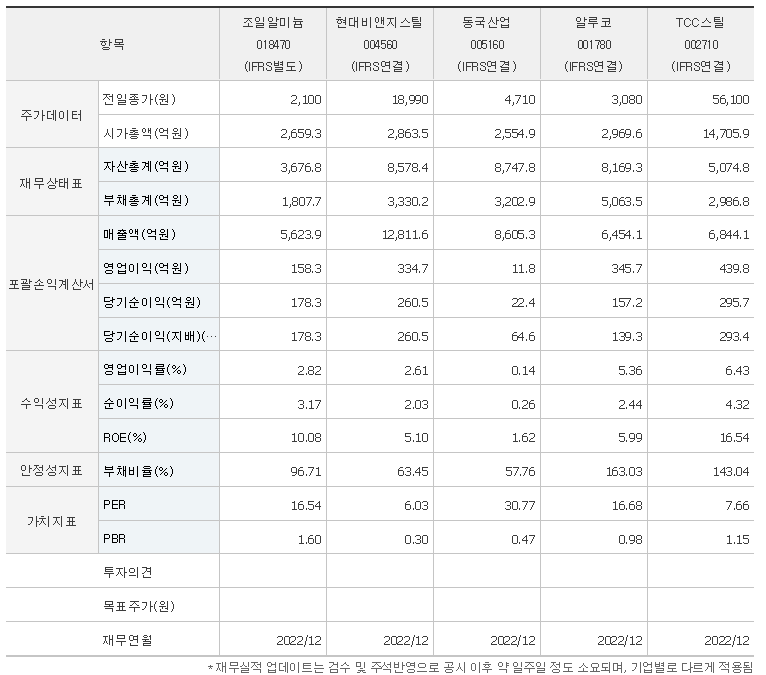Click the 동국산업 company column header
The width and height of the screenshot is (766, 675).
[487, 44]
